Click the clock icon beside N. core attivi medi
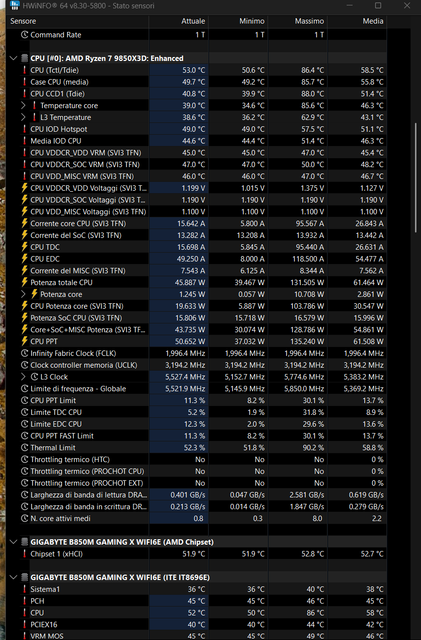The height and width of the screenshot is (640, 421). [x=25, y=518]
